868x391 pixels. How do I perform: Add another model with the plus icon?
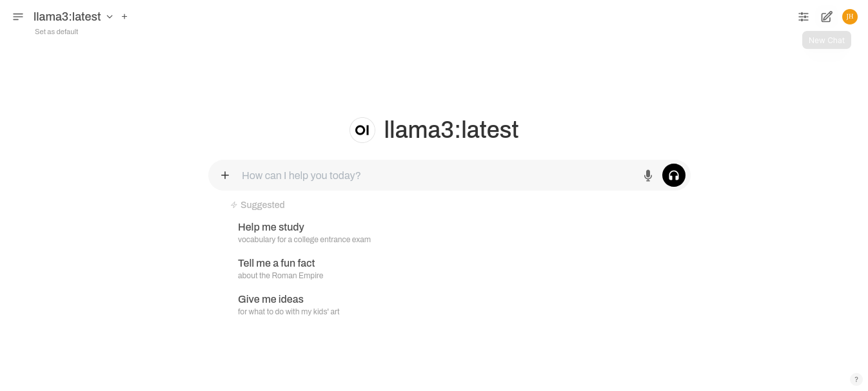(124, 17)
